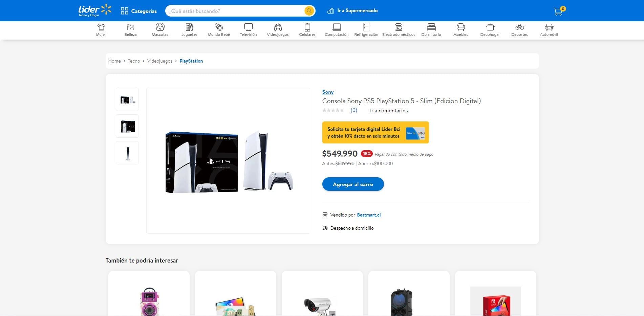Jump to reviews via Ir a comentarios
This screenshot has width=644, height=316.
[x=389, y=111]
